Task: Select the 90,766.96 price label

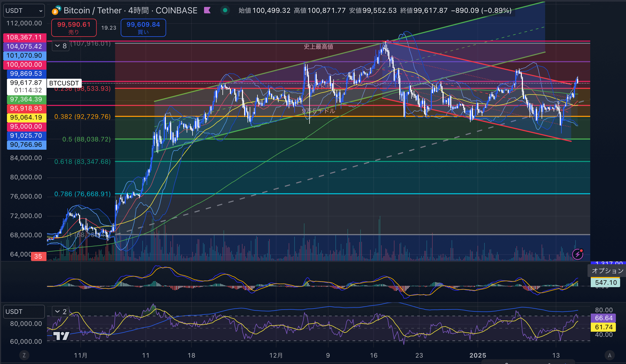Action: (x=26, y=145)
